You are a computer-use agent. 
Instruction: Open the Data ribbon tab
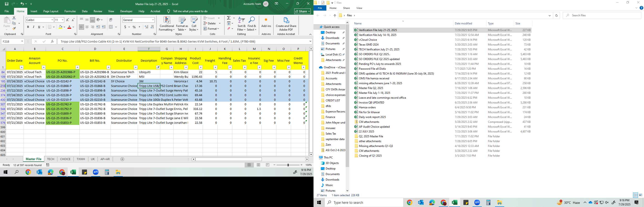pyautogui.click(x=85, y=11)
